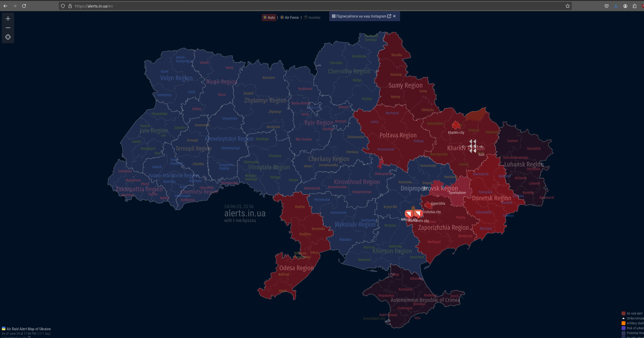Open the Pocket save icon in toolbar
Image resolution: width=644 pixels, height=338 pixels.
click(x=607, y=6)
